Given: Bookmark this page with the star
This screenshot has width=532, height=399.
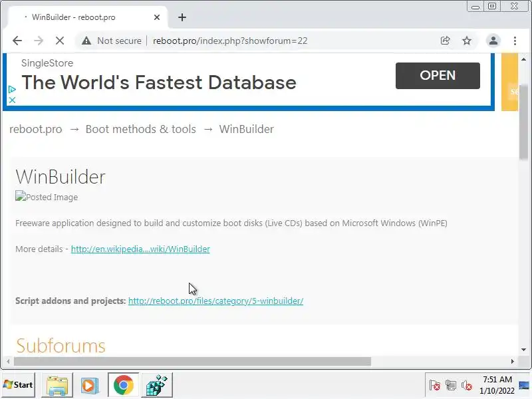Looking at the screenshot, I should [467, 41].
